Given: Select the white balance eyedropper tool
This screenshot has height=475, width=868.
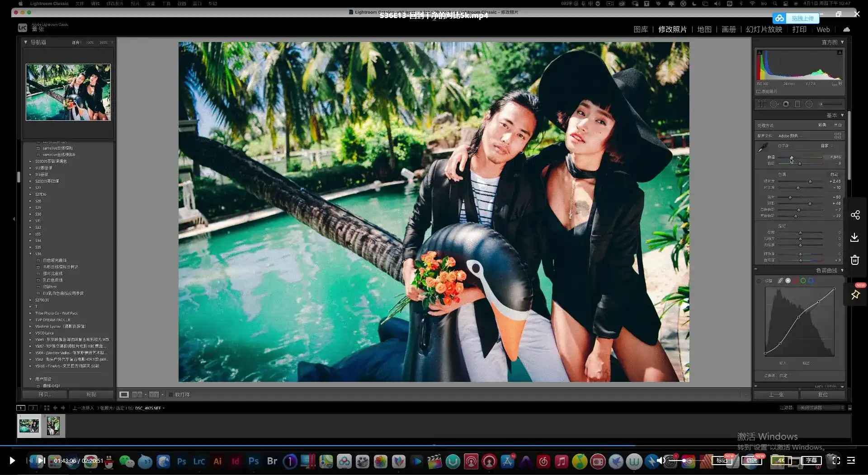Looking at the screenshot, I should [763, 147].
